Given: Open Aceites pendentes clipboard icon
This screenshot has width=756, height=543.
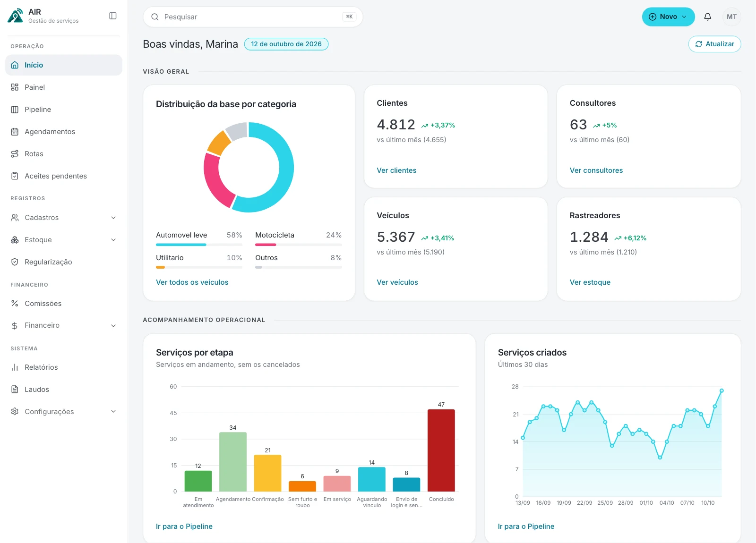Looking at the screenshot, I should (15, 176).
